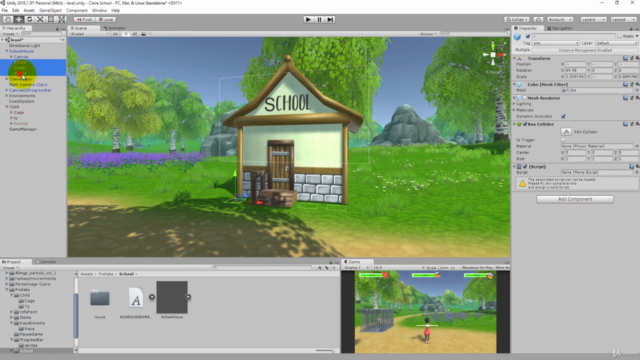Click the Pause button
The width and height of the screenshot is (640, 360).
319,19
